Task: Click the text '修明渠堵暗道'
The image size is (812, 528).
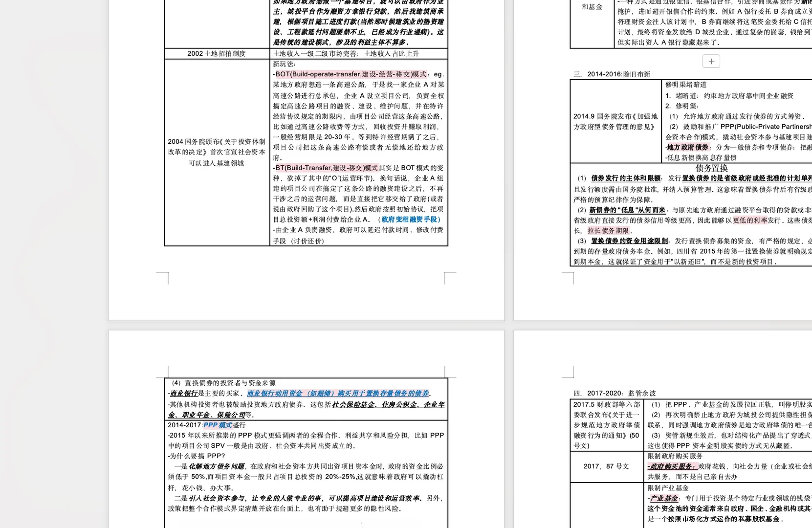Action: click(x=686, y=85)
